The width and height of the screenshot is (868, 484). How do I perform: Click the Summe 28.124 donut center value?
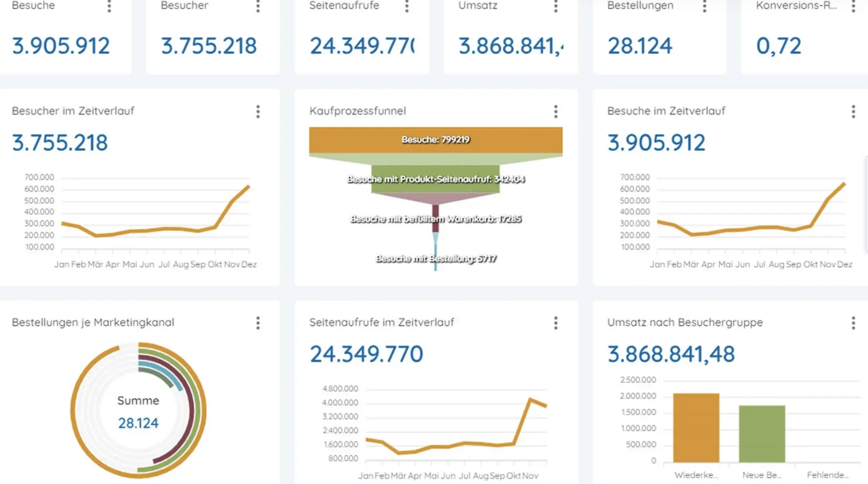click(138, 423)
